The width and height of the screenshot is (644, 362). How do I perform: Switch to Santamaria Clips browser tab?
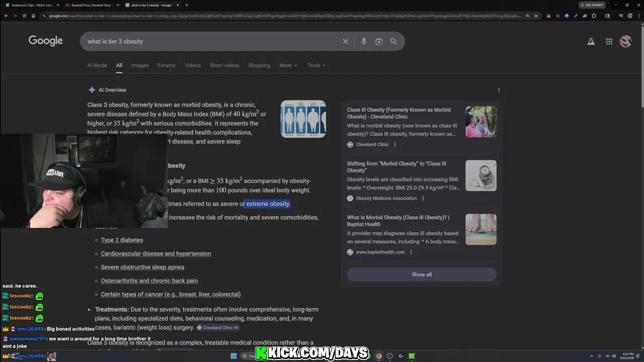31,5
